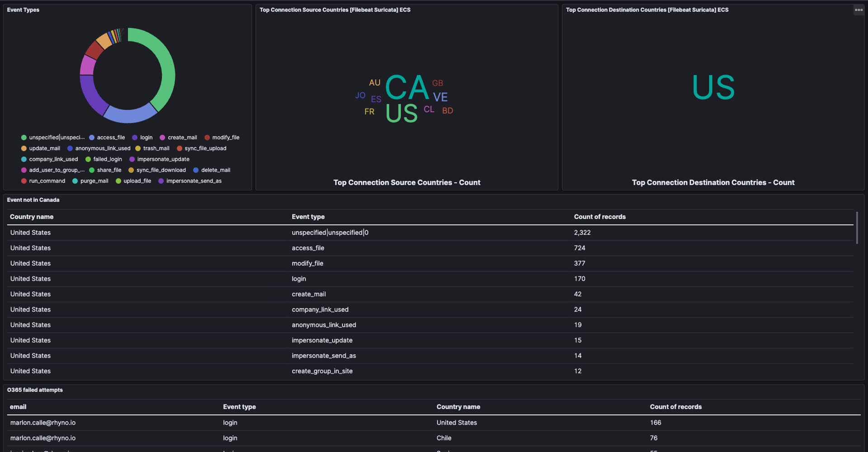Click Event type header in O365 failed attempts
Image resolution: width=868 pixels, height=452 pixels.
(239, 407)
